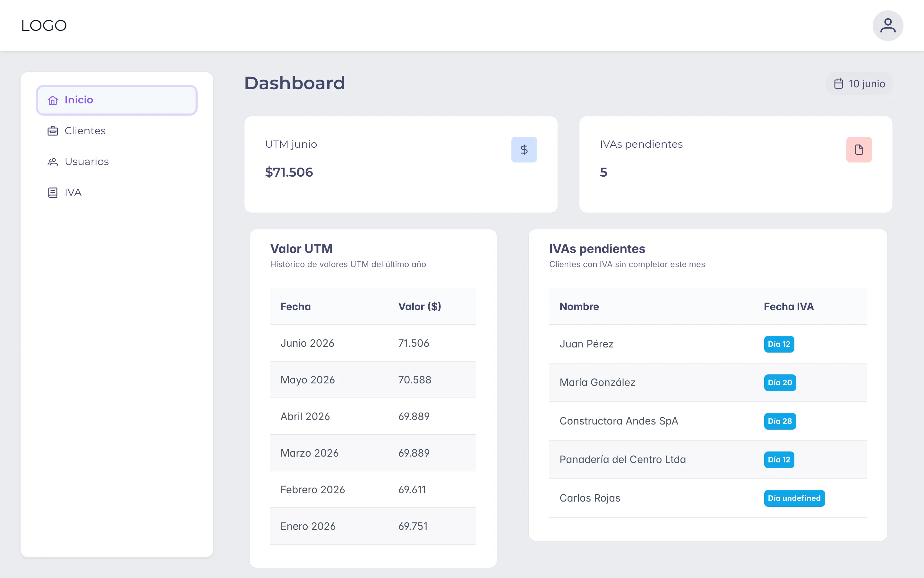924x578 pixels.
Task: Click the Fecha column header
Action: click(295, 307)
